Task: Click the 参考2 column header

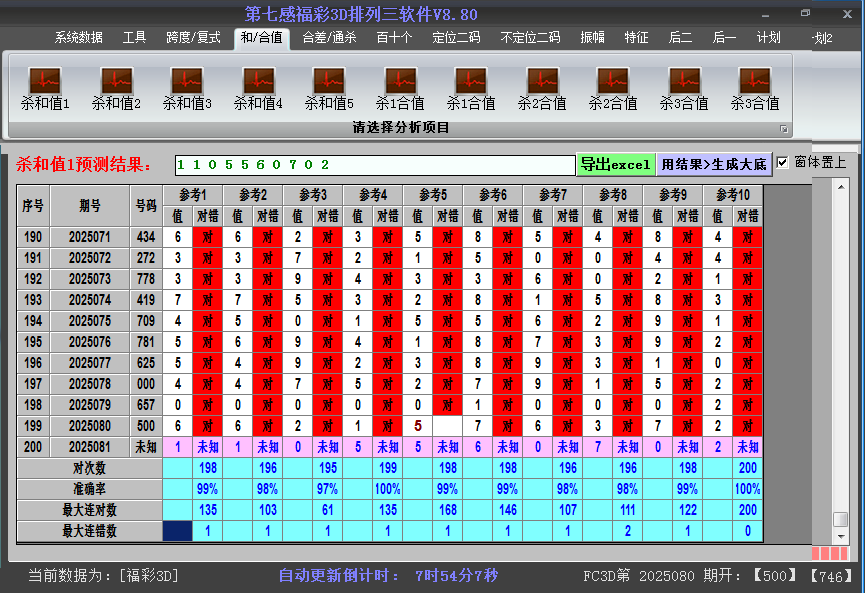Action: pyautogui.click(x=253, y=195)
